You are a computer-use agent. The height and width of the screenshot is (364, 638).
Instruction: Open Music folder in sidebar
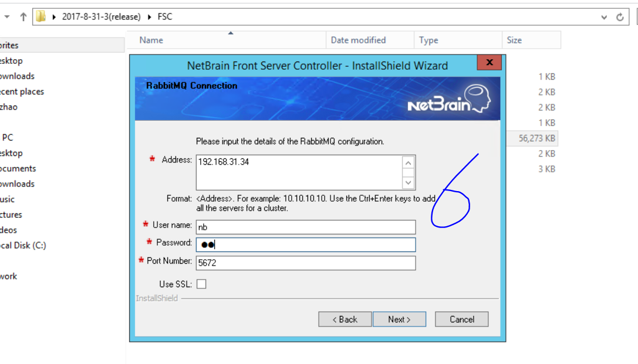7,199
